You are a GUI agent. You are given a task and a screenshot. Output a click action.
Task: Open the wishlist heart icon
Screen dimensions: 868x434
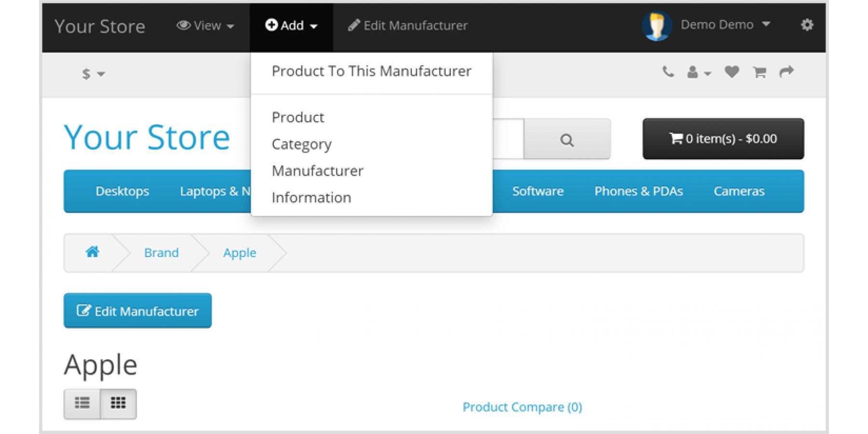coord(732,72)
